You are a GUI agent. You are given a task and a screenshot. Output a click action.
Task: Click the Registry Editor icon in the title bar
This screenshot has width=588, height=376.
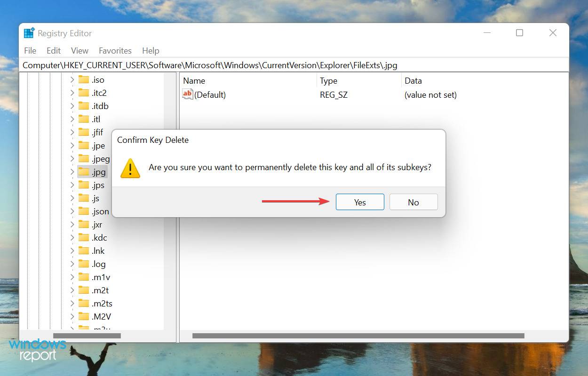click(28, 33)
